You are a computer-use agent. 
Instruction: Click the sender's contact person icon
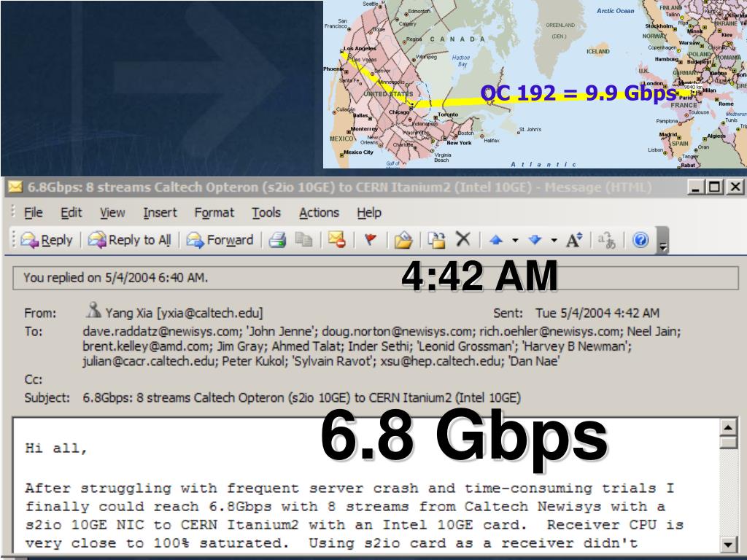(x=93, y=310)
